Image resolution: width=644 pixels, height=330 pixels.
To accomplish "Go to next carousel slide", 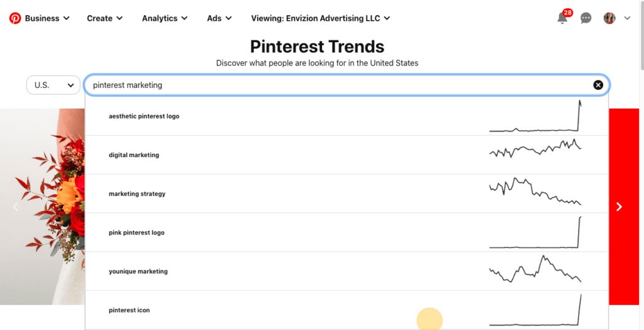I will [619, 207].
